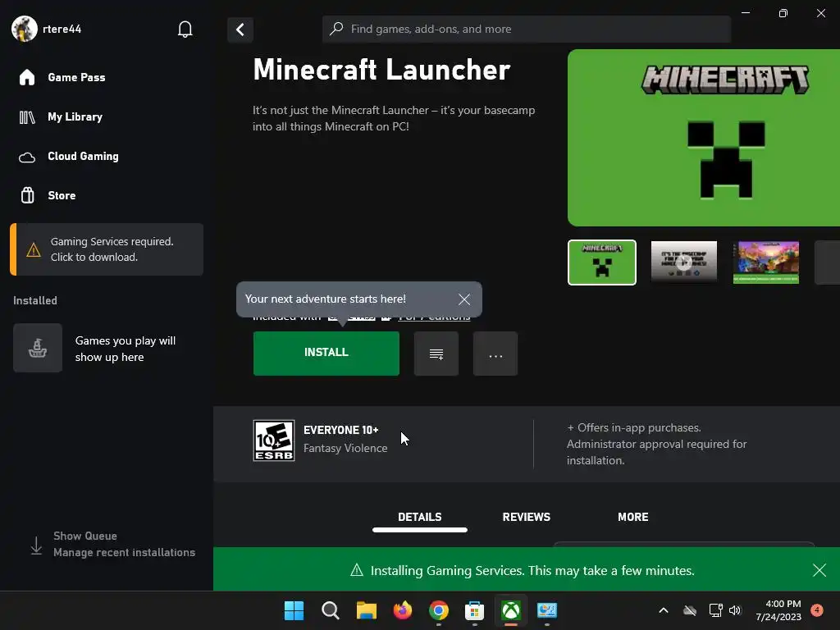840x630 pixels.
Task: Click Xbox app taskbar icon
Action: pos(511,610)
